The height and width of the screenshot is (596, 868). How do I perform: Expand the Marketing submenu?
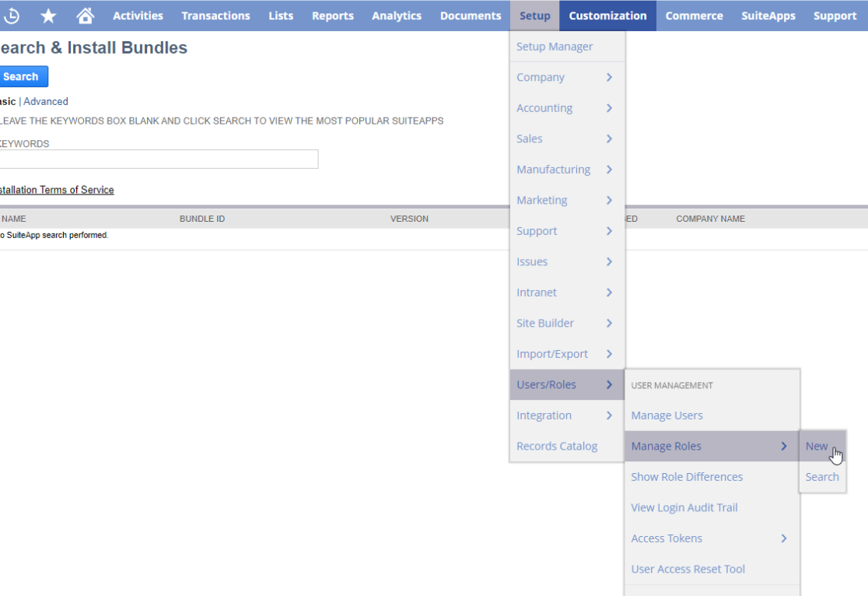pos(568,200)
